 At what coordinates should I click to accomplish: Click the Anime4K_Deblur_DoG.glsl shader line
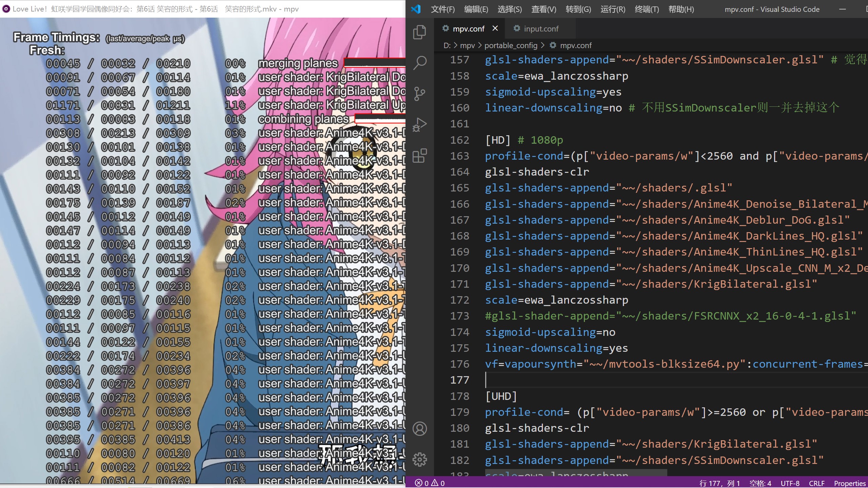click(x=667, y=220)
